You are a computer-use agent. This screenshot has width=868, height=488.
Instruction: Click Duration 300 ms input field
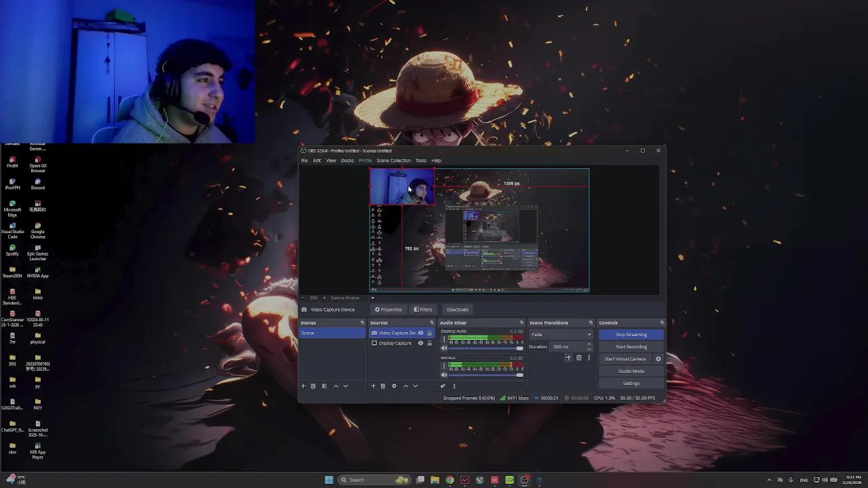click(x=568, y=346)
